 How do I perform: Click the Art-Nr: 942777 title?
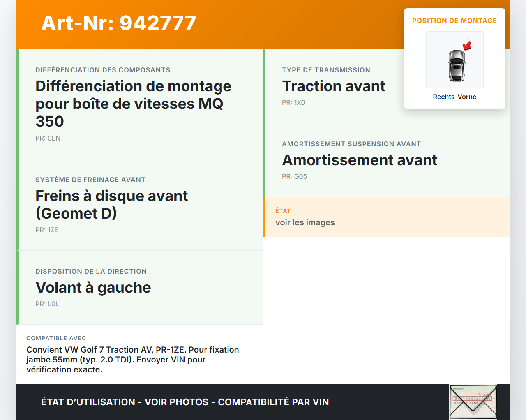pos(118,23)
